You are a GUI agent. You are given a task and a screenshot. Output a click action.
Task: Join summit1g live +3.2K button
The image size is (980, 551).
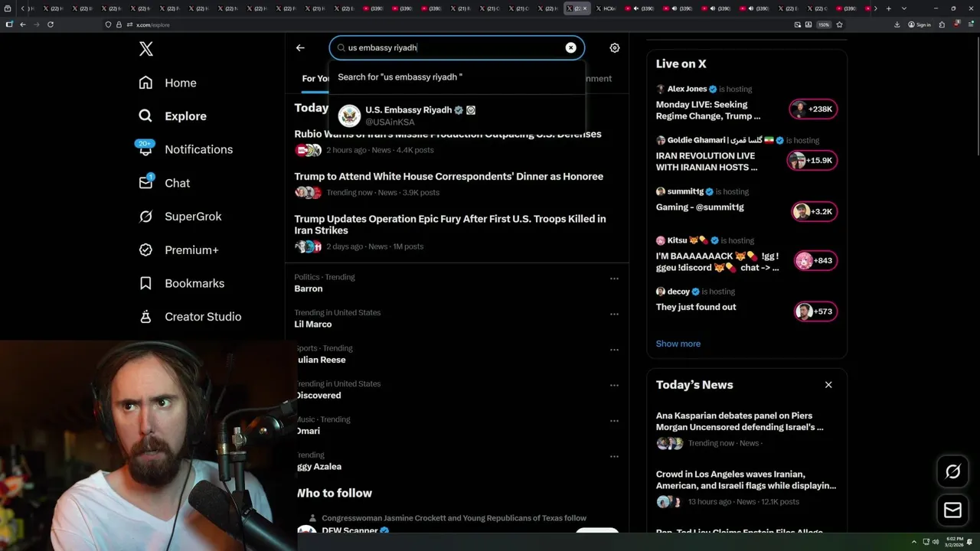814,212
